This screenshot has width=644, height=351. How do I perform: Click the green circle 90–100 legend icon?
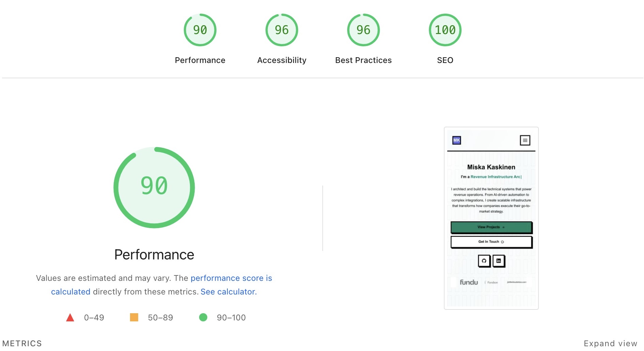[203, 318]
